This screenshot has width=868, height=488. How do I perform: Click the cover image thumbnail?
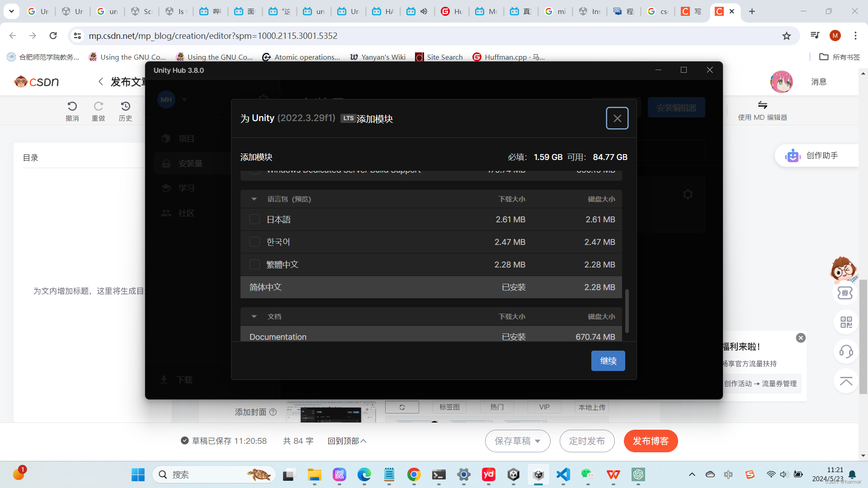[331, 412]
